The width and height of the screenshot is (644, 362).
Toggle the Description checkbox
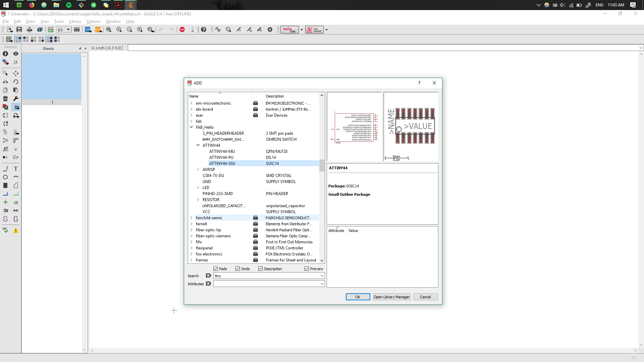click(260, 269)
